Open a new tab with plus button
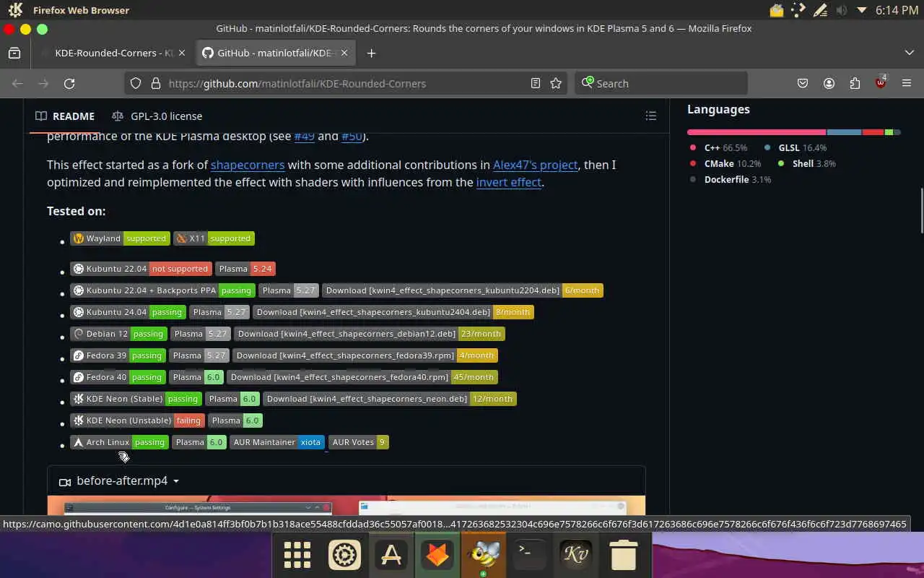 coord(371,53)
